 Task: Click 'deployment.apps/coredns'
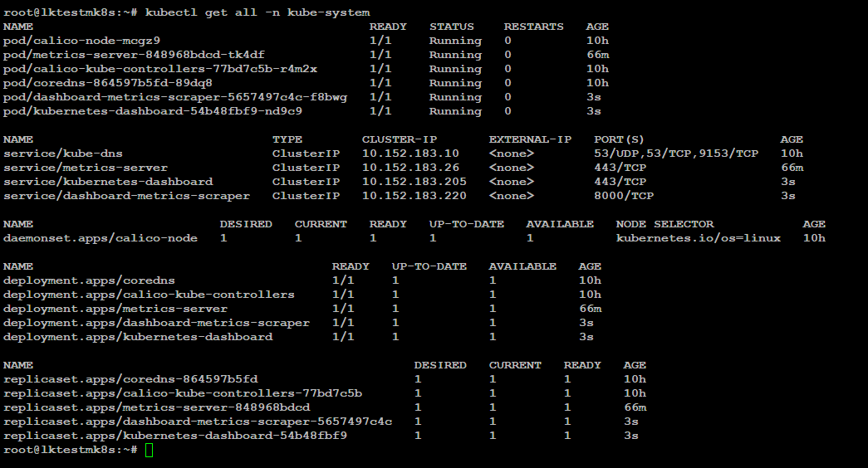pyautogui.click(x=89, y=280)
